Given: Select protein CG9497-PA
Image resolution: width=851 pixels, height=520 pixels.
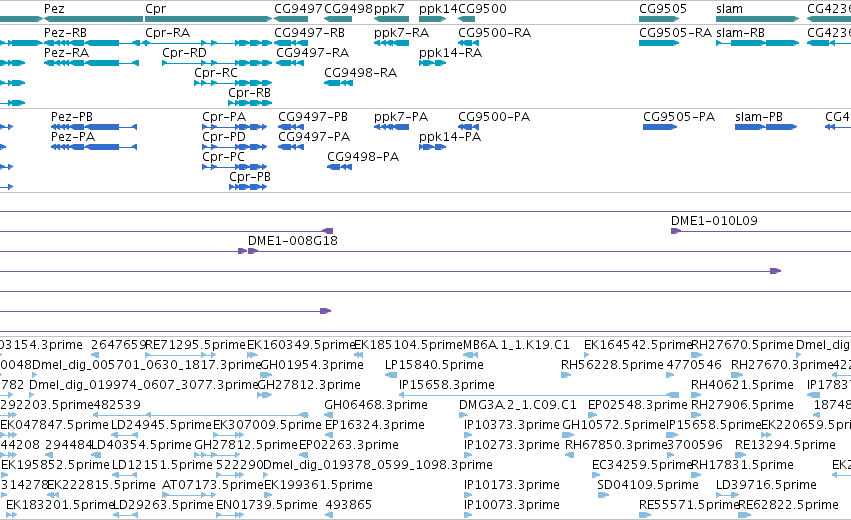Looking at the screenshot, I should 291,147.
